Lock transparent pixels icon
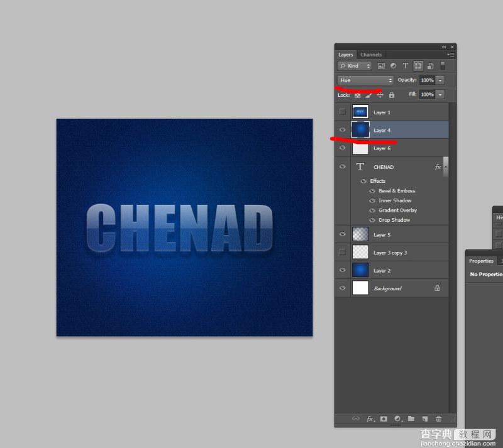The image size is (503, 448). [357, 96]
